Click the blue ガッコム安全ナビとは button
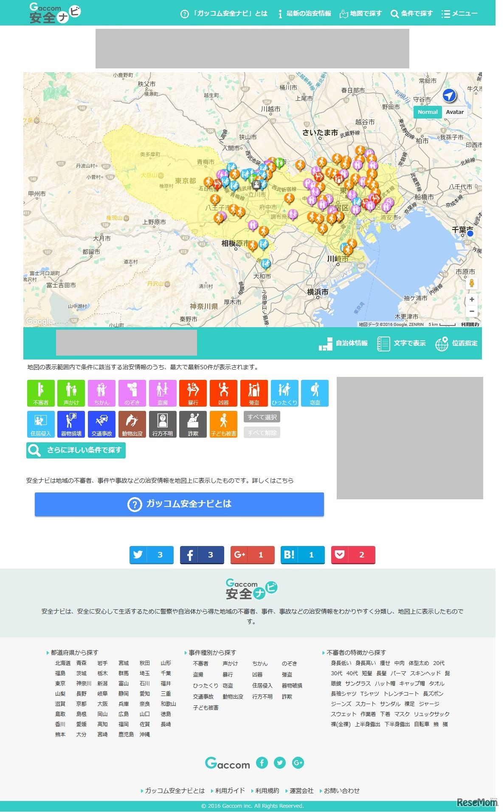The height and width of the screenshot is (812, 504). coord(179,504)
